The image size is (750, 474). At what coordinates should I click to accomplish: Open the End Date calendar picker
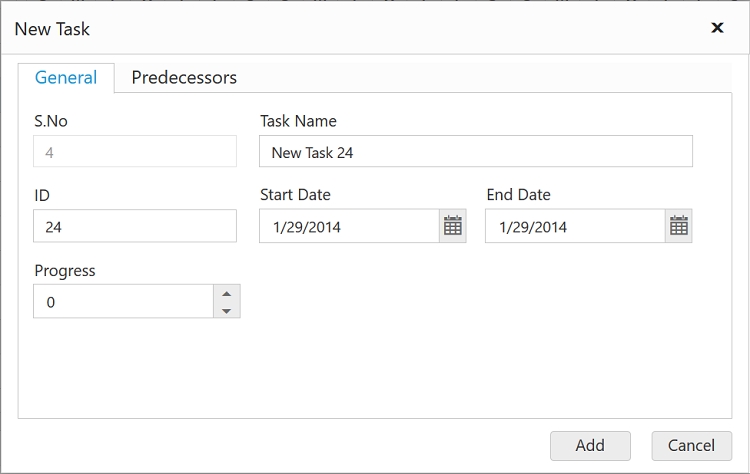coord(679,226)
